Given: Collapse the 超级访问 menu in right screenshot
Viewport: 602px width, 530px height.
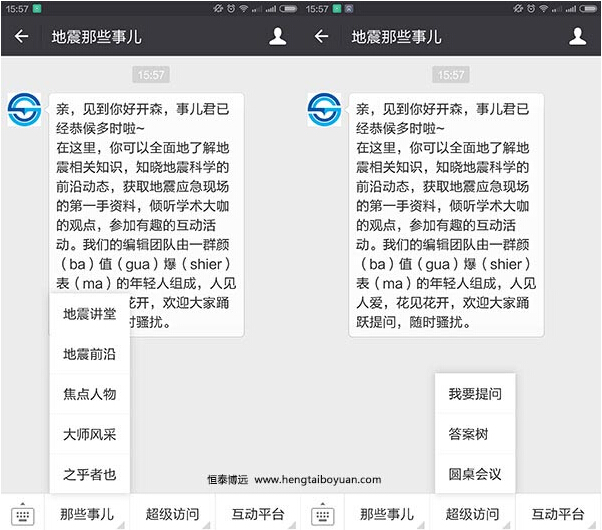Looking at the screenshot, I should (474, 514).
